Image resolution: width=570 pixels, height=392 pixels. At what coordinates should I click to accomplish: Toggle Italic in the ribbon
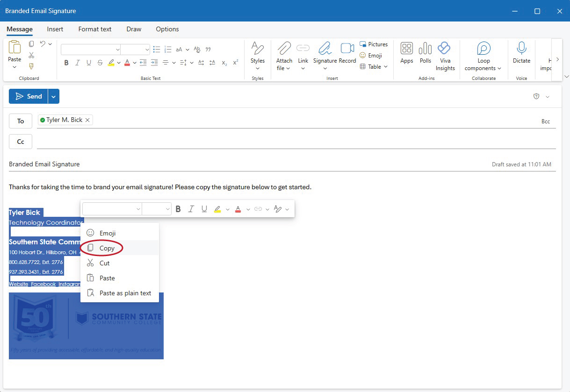point(78,63)
